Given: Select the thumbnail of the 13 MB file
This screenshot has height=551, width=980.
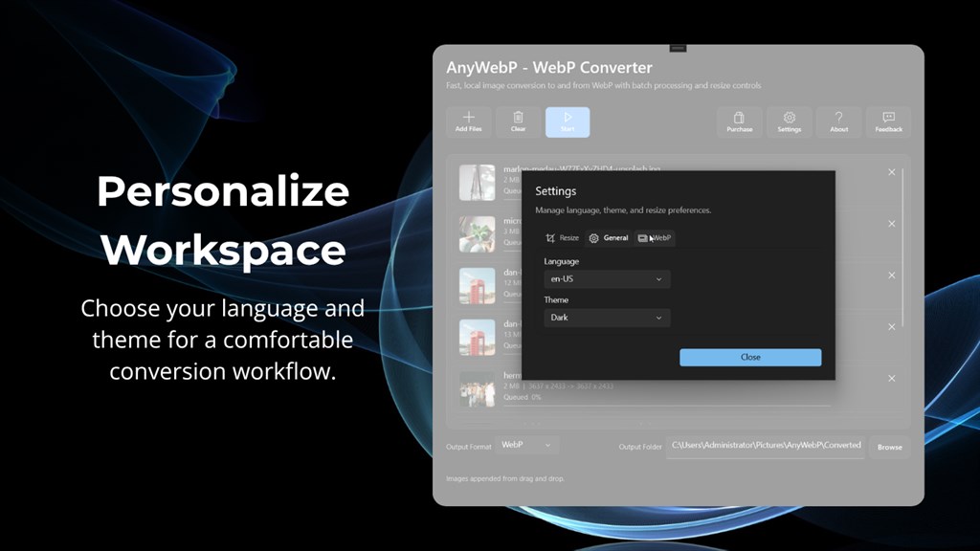Looking at the screenshot, I should pyautogui.click(x=477, y=338).
